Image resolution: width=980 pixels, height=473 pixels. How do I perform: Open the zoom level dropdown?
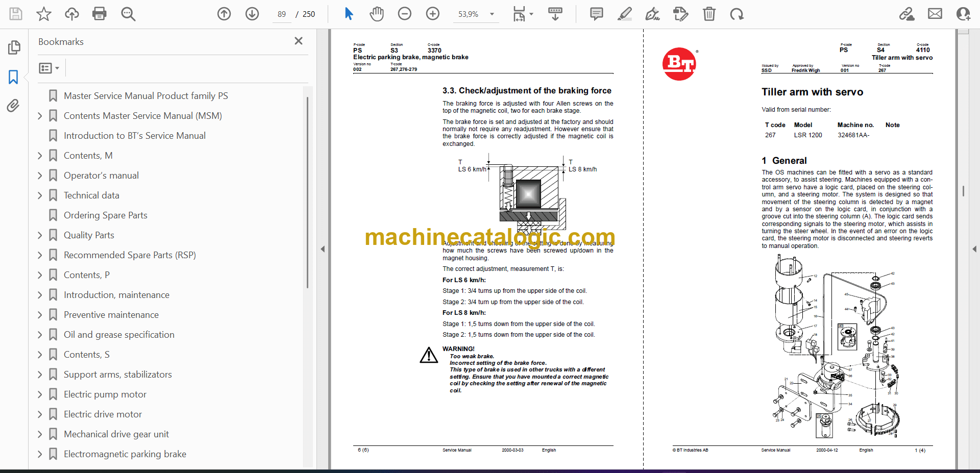pyautogui.click(x=492, y=14)
